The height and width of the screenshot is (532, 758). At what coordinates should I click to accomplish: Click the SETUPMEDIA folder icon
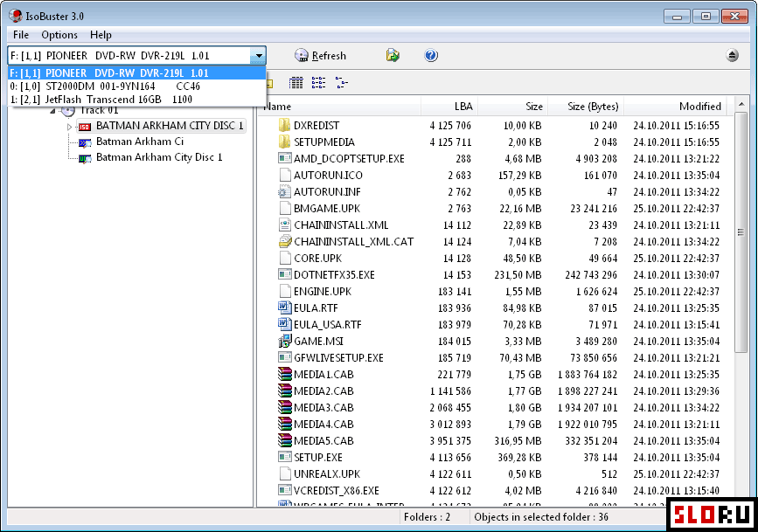(x=285, y=142)
